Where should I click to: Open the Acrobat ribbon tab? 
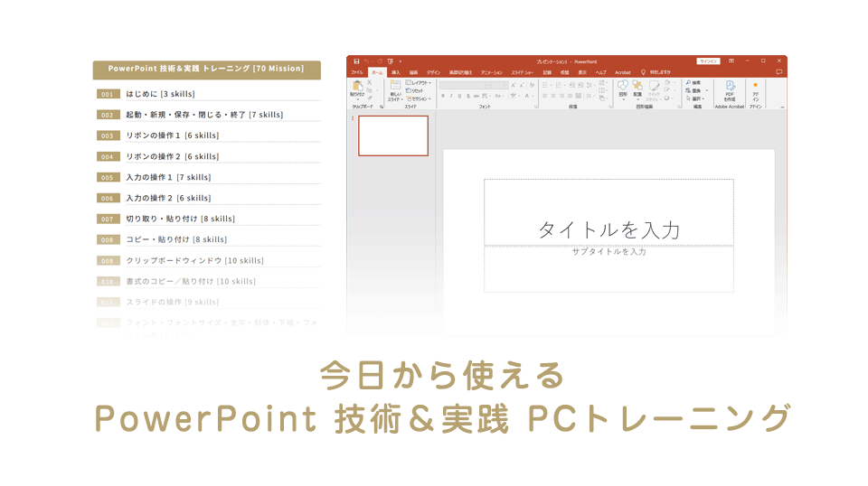pos(623,72)
